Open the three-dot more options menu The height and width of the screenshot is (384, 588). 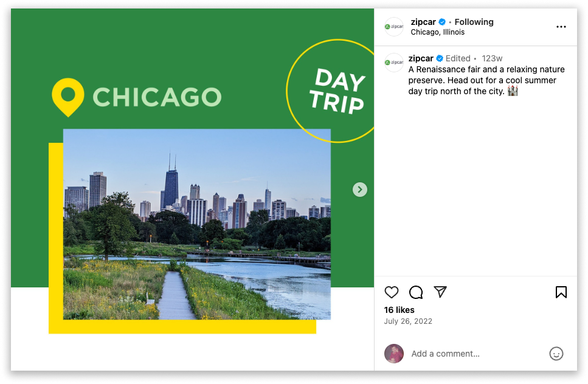561,27
